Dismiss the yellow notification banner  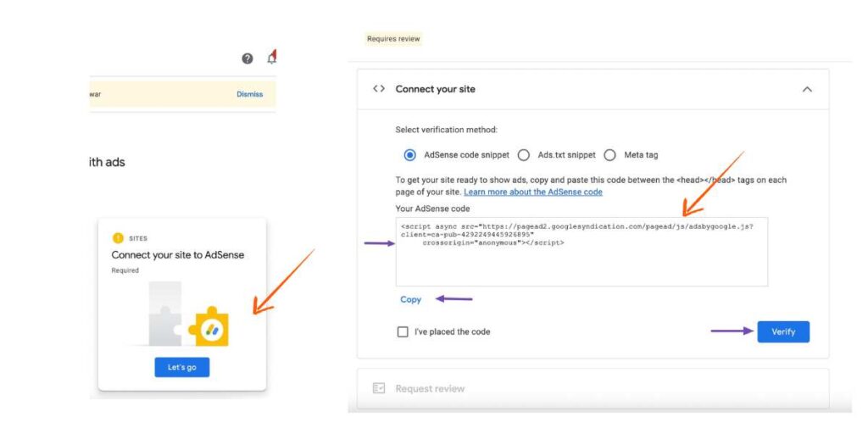250,94
